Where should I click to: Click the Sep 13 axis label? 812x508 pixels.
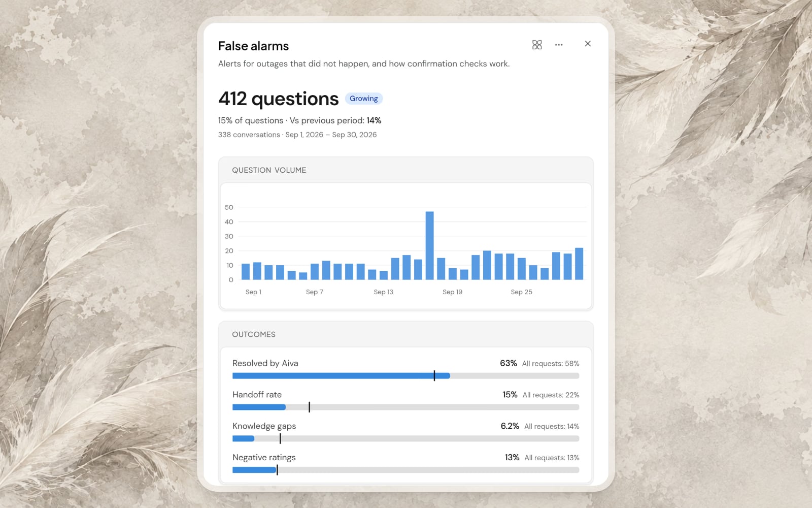pyautogui.click(x=383, y=292)
